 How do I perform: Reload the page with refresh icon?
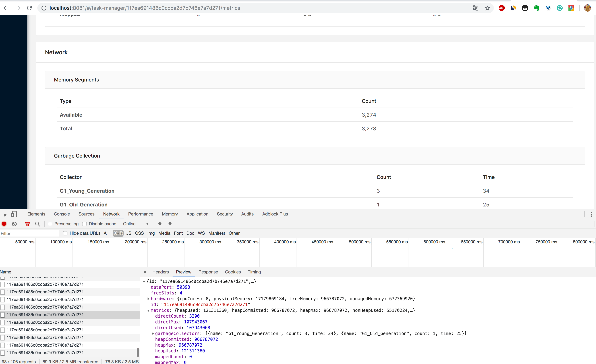pos(29,8)
